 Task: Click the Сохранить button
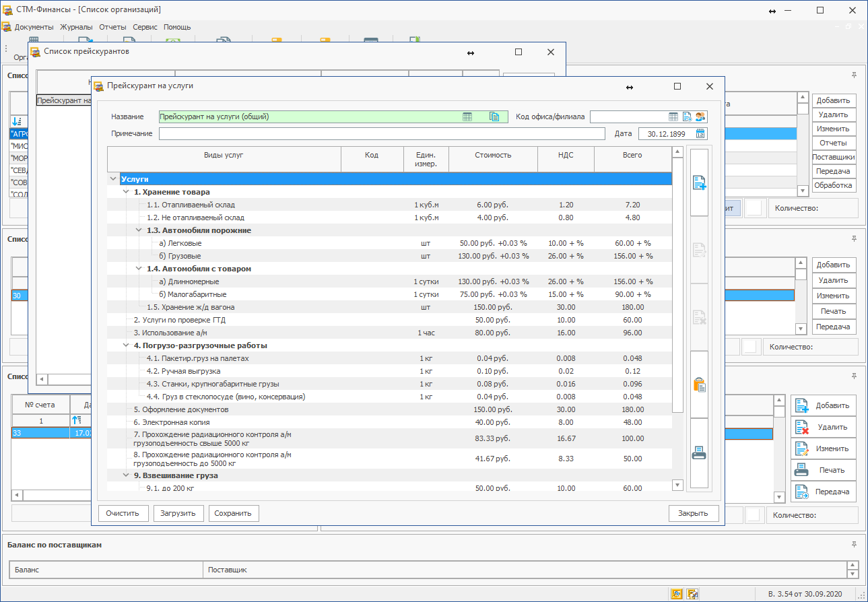pyautogui.click(x=234, y=513)
